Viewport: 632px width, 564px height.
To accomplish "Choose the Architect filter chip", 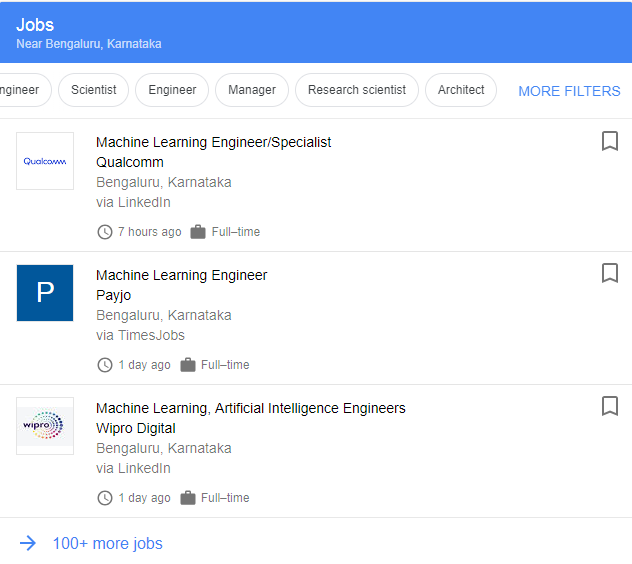I will coord(461,90).
